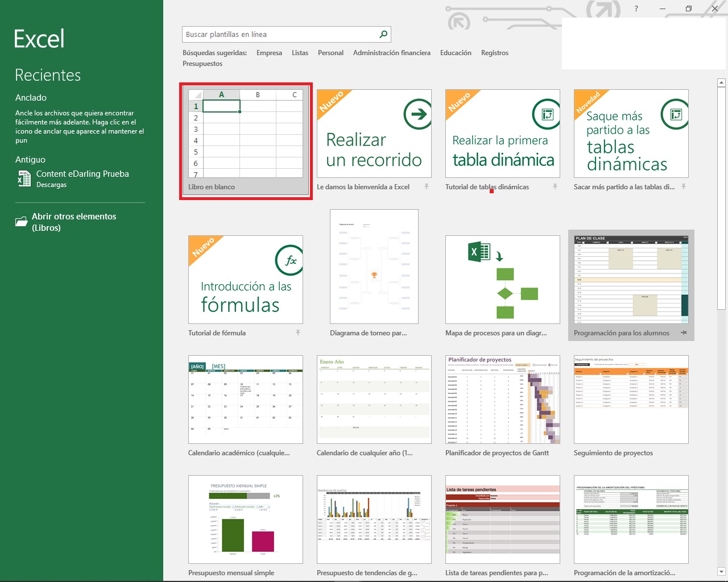This screenshot has height=582, width=728.
Task: Select the Personal suggested search
Action: [x=330, y=53]
